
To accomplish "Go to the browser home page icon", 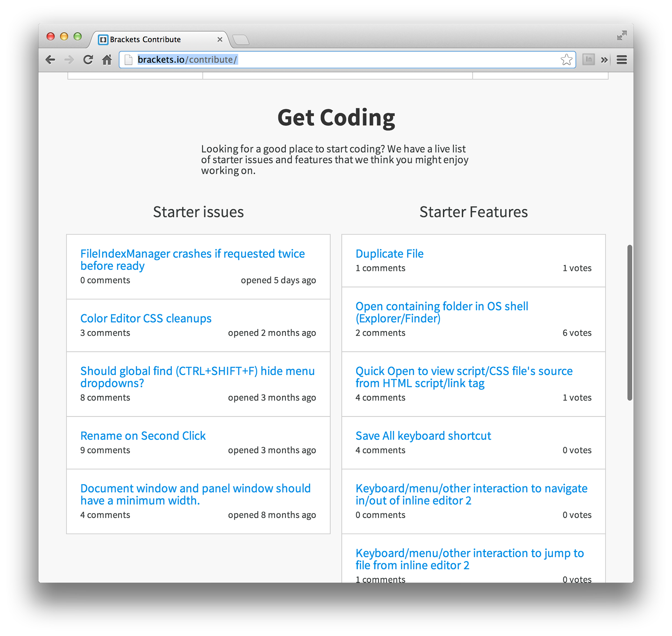I will tap(107, 60).
